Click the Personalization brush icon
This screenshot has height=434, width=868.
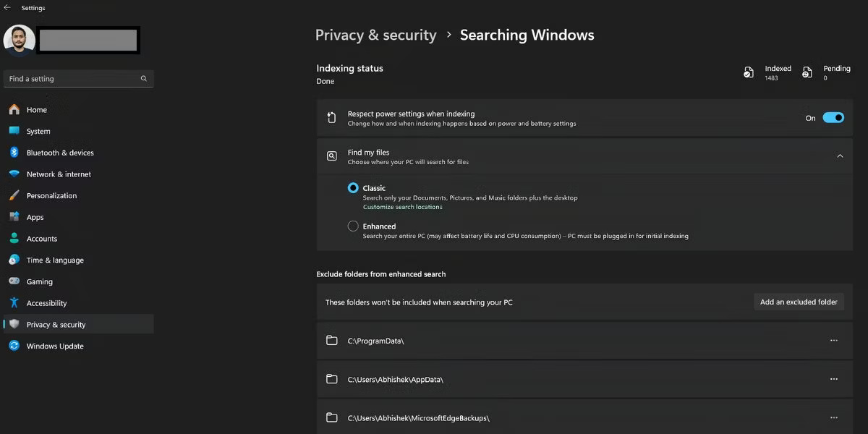(x=15, y=195)
